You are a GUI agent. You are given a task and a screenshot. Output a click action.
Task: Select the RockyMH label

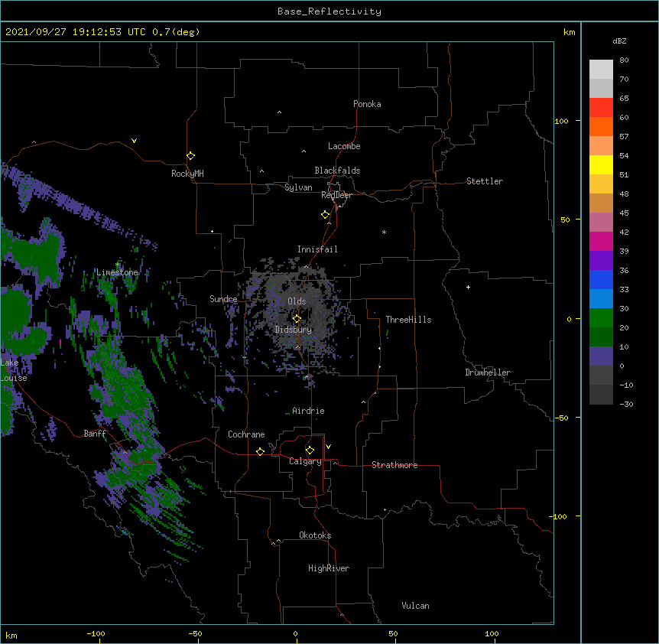tap(187, 174)
